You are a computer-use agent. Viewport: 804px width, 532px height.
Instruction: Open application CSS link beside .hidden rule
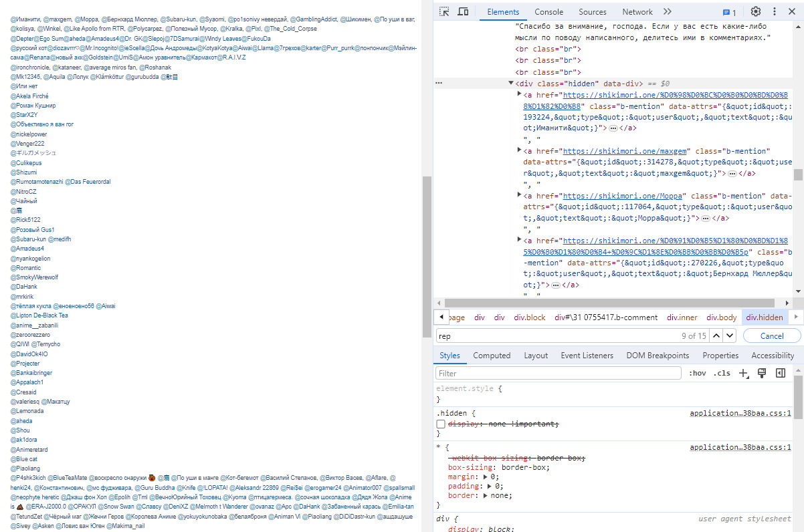click(740, 413)
